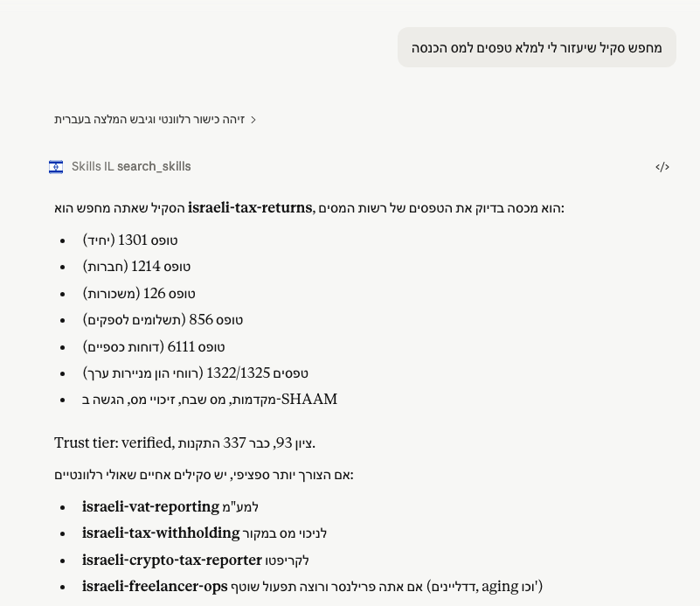700x606 pixels.
Task: Expand the thinking summary chevron arrow
Action: (253, 120)
